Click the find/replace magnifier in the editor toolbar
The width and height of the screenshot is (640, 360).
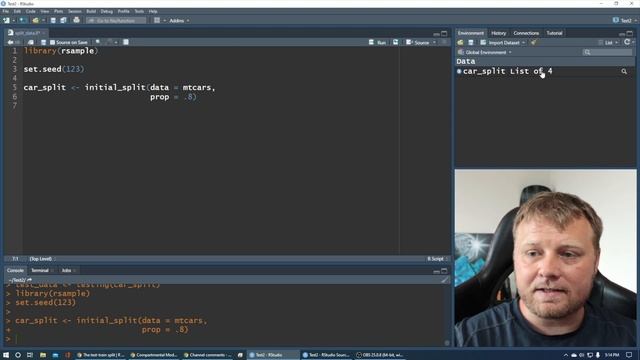click(98, 42)
